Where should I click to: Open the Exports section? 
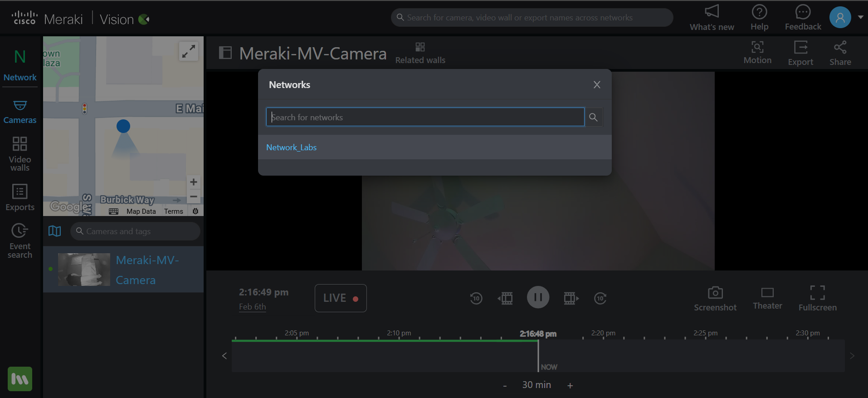[x=20, y=197]
